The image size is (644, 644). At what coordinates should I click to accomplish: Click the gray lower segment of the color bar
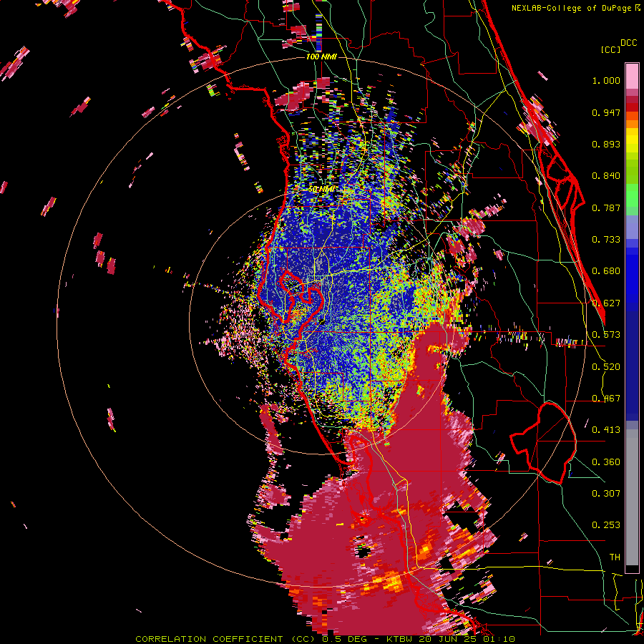tap(632, 497)
